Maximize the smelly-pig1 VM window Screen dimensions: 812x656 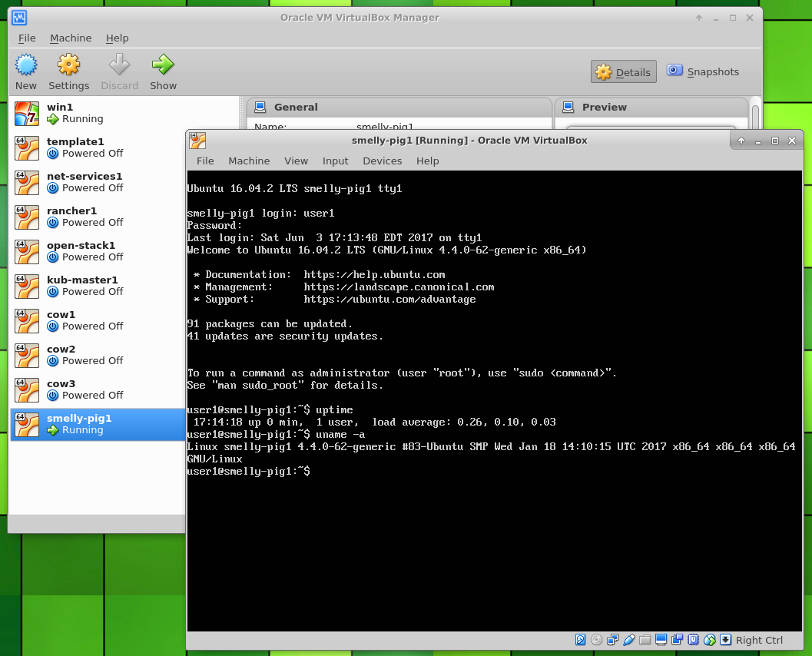tap(774, 141)
